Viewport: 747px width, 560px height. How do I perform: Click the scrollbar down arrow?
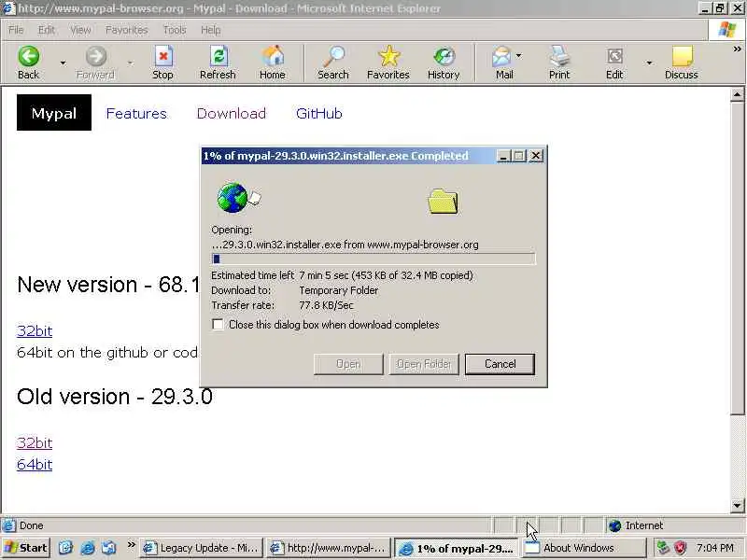click(737, 505)
